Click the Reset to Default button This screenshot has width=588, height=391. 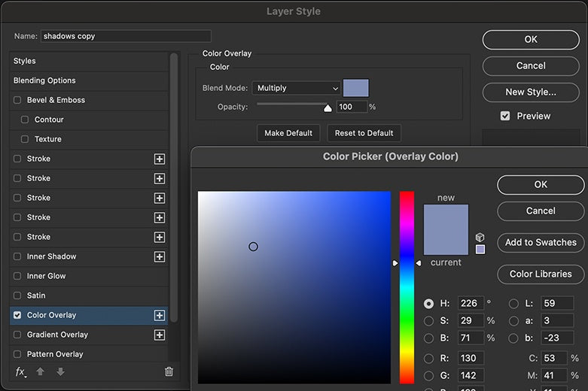tap(364, 133)
